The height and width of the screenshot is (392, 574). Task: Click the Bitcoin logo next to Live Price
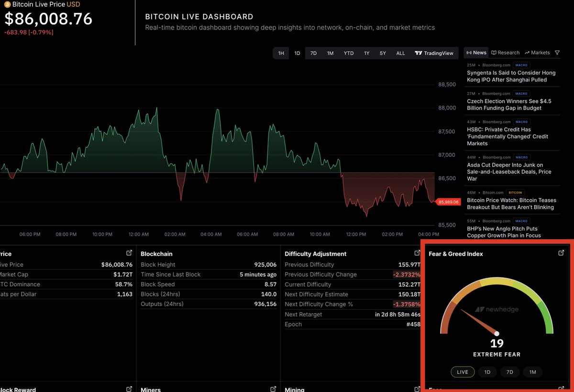(7, 4)
